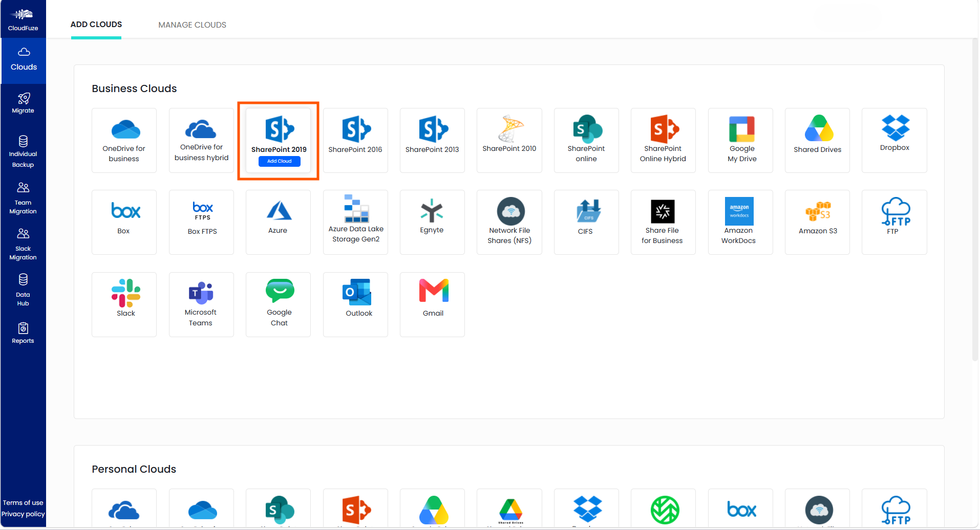This screenshot has width=980, height=530.
Task: Select the Egnyte cloud
Action: pyautogui.click(x=432, y=222)
